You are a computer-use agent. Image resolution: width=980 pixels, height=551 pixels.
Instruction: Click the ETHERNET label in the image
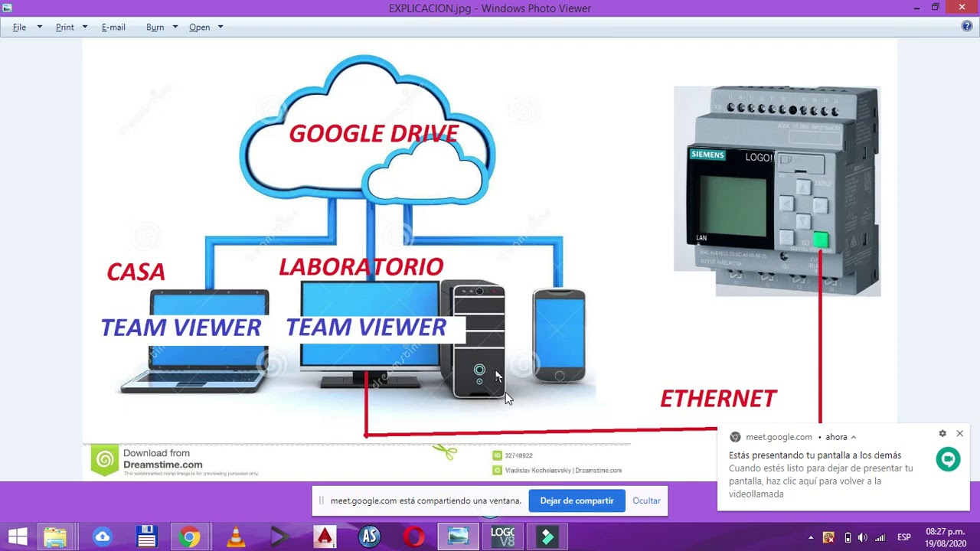[x=718, y=399]
